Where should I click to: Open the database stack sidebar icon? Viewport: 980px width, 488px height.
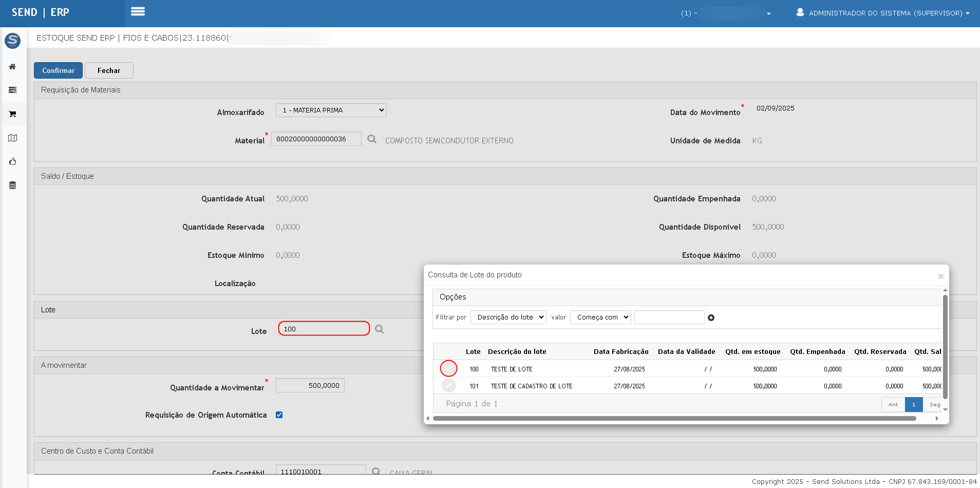13,185
